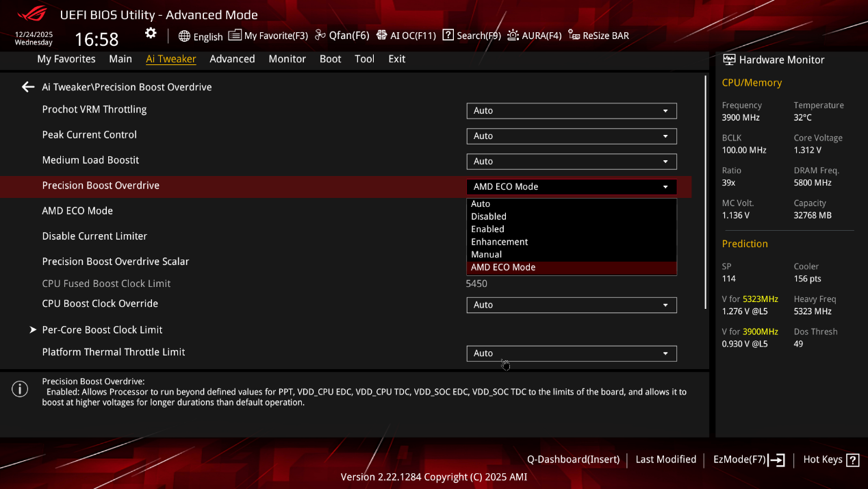Expand Per-Core Boost Clock Limit submenu
The width and height of the screenshot is (868, 489).
point(102,329)
